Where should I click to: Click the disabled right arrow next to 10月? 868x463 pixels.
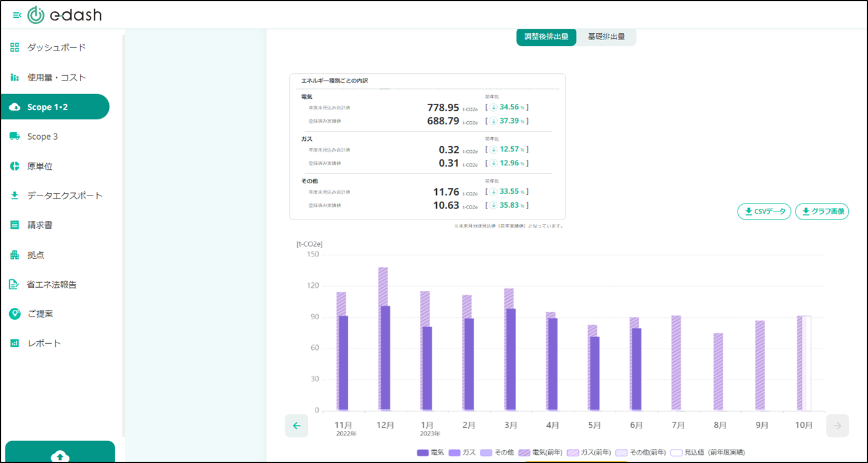(x=837, y=425)
